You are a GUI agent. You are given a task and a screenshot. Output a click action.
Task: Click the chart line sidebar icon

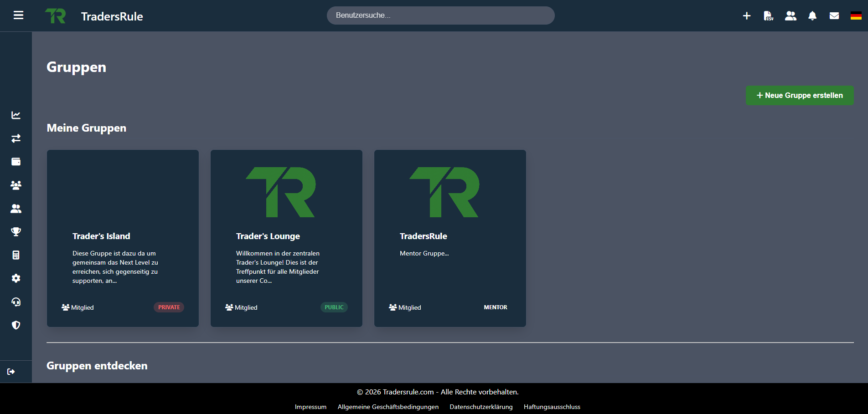click(x=16, y=115)
